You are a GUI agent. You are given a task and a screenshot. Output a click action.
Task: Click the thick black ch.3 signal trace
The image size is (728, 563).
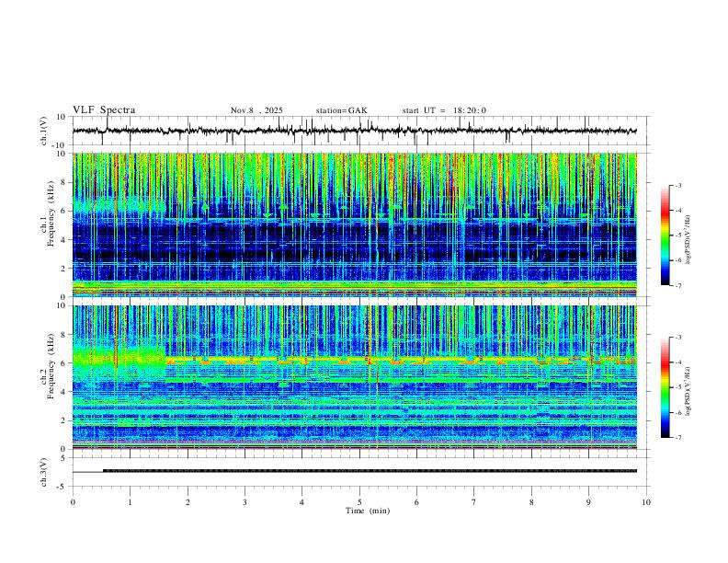click(x=370, y=471)
